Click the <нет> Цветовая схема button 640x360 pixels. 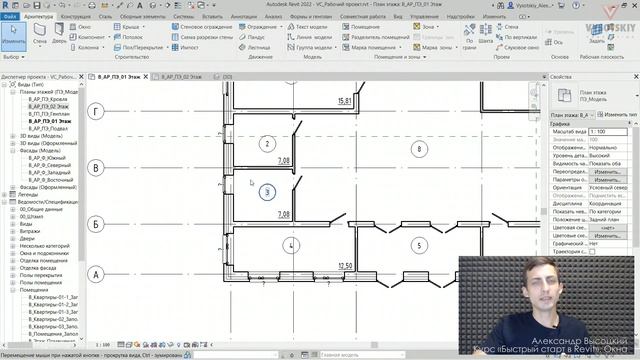coord(607,228)
